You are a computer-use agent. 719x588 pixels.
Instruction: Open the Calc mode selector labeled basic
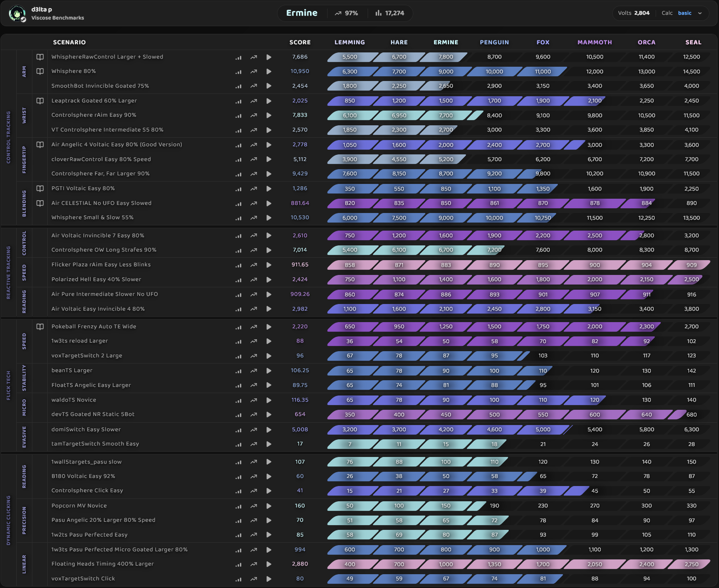[685, 13]
